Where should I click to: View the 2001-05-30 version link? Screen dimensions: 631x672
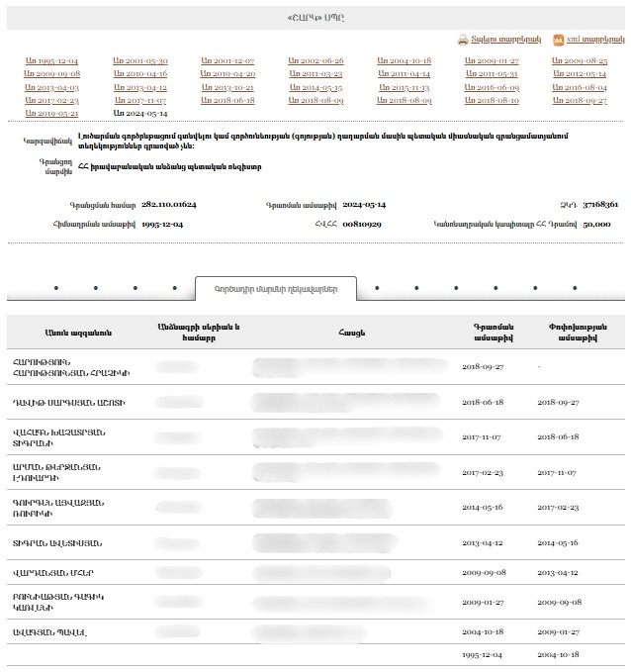pos(139,61)
